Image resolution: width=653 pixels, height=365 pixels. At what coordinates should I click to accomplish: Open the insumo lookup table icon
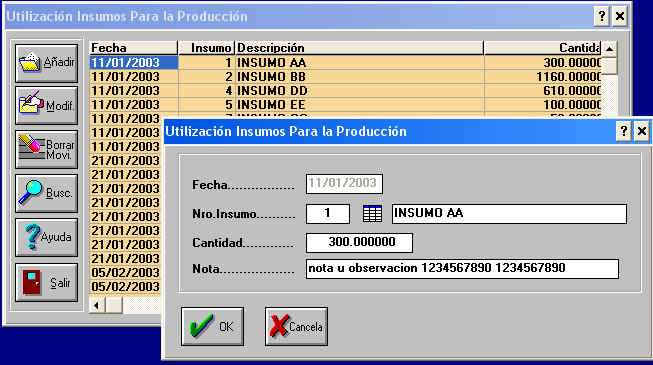pos(372,214)
